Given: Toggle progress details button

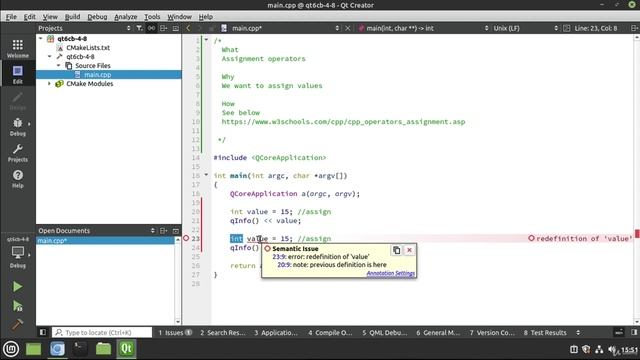Looking at the screenshot, I should pyautogui.click(x=619, y=332).
